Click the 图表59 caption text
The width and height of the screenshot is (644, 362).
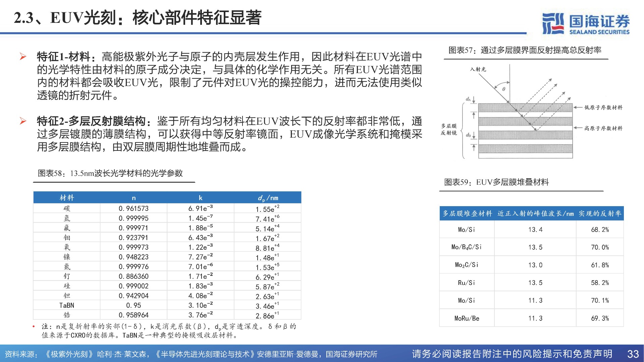pos(496,182)
